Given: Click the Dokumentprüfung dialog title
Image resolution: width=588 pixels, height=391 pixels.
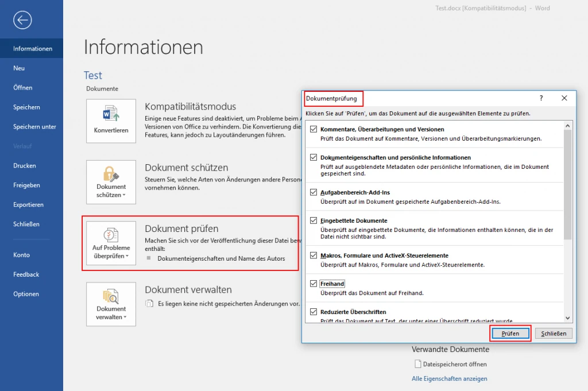Looking at the screenshot, I should (331, 99).
